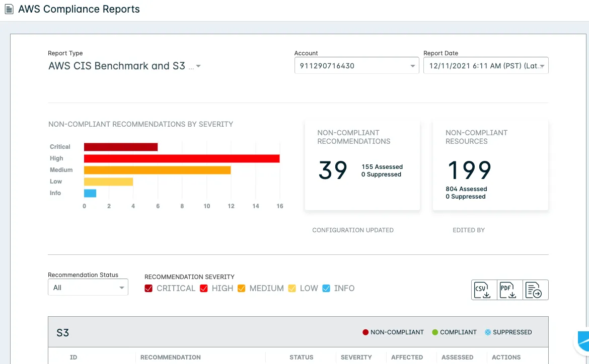Screen dimensions: 589x364
Task: Open the Account dropdown 911290716430
Action: 356,66
